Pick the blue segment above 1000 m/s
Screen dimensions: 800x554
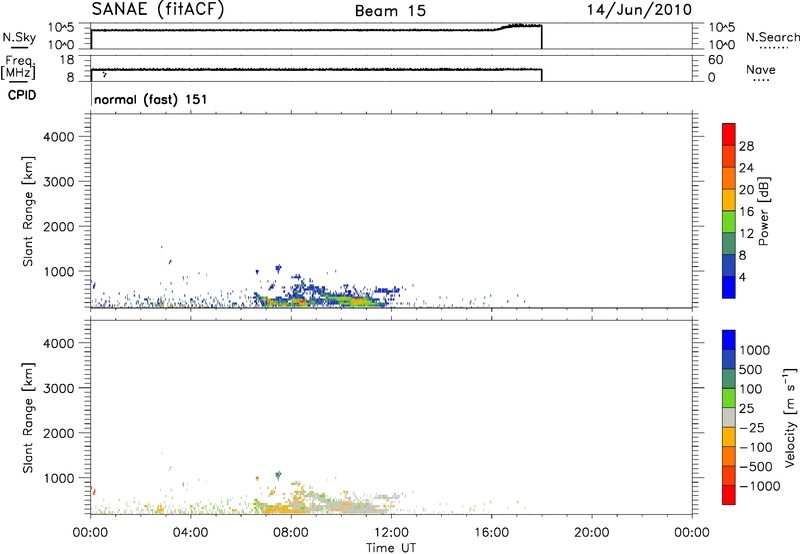pos(729,340)
